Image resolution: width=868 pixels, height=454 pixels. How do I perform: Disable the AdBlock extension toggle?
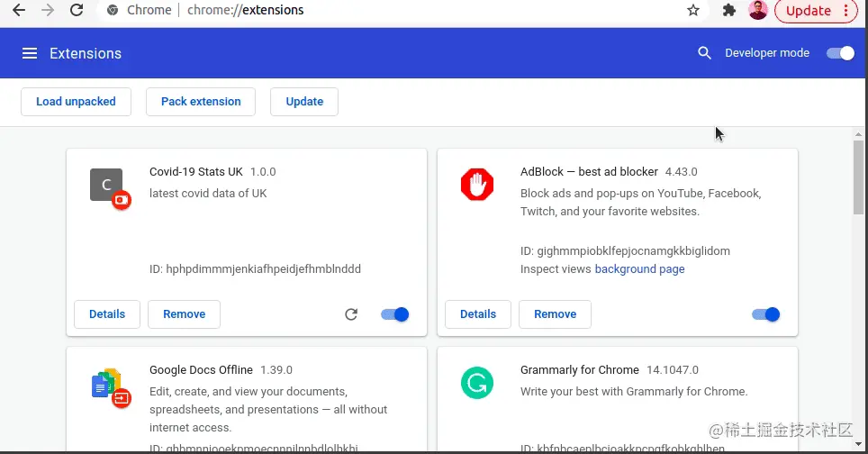point(765,314)
